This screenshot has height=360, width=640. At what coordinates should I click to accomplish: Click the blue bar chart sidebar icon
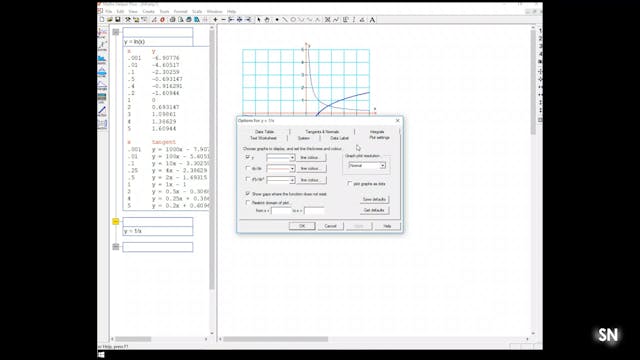102,60
